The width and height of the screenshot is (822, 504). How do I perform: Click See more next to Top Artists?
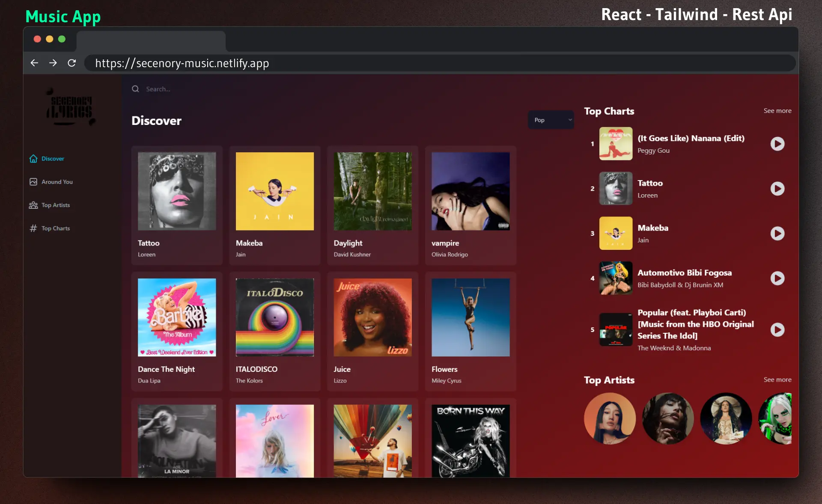coord(777,380)
